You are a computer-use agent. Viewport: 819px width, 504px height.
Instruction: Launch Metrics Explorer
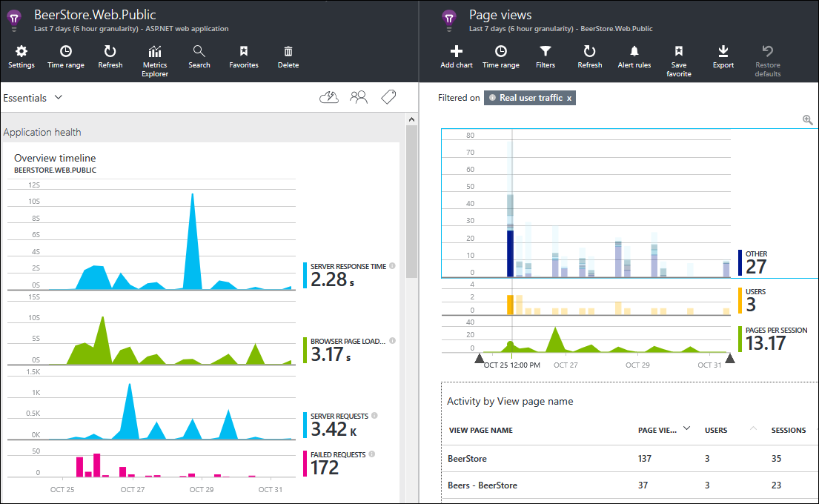click(x=155, y=61)
